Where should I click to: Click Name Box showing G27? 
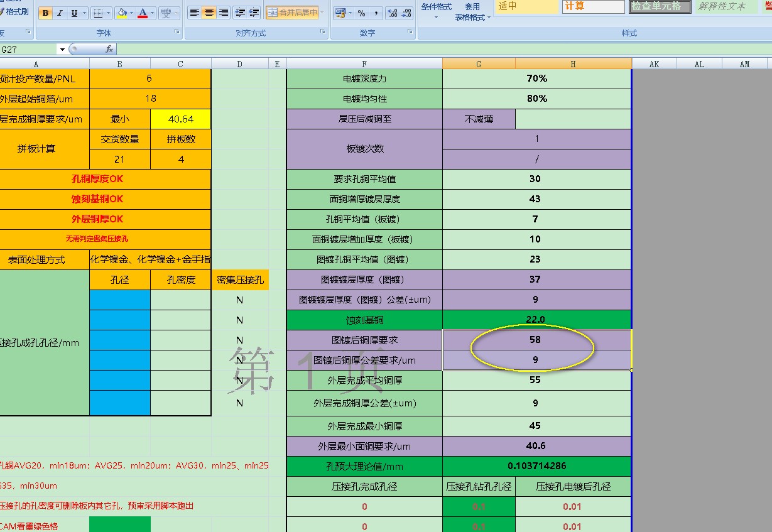coord(28,49)
